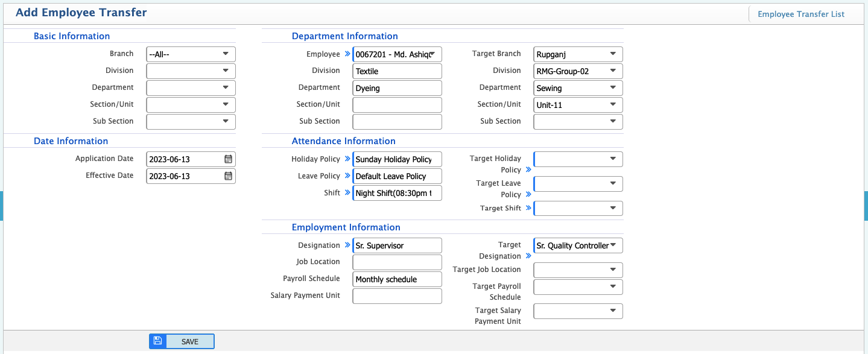Expand the Target Department dropdown showing Sewing
Viewport: 868px width, 354px height.
(x=578, y=88)
